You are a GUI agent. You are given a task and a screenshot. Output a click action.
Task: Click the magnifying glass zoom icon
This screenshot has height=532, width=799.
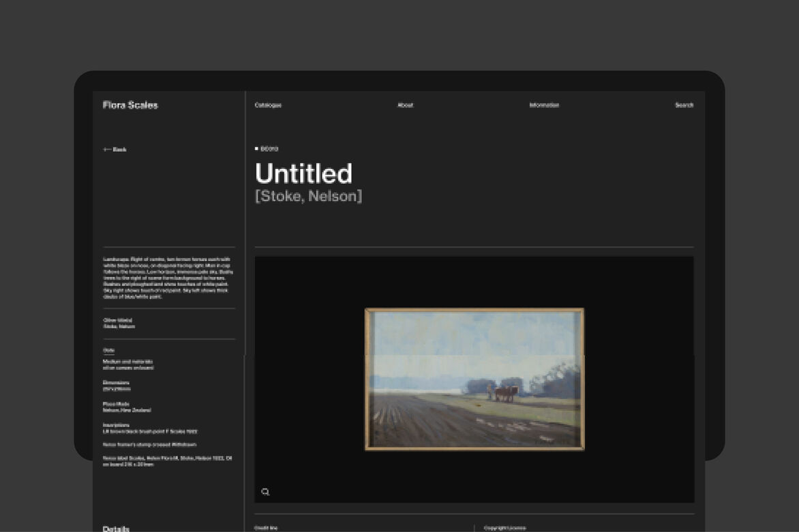(x=265, y=492)
